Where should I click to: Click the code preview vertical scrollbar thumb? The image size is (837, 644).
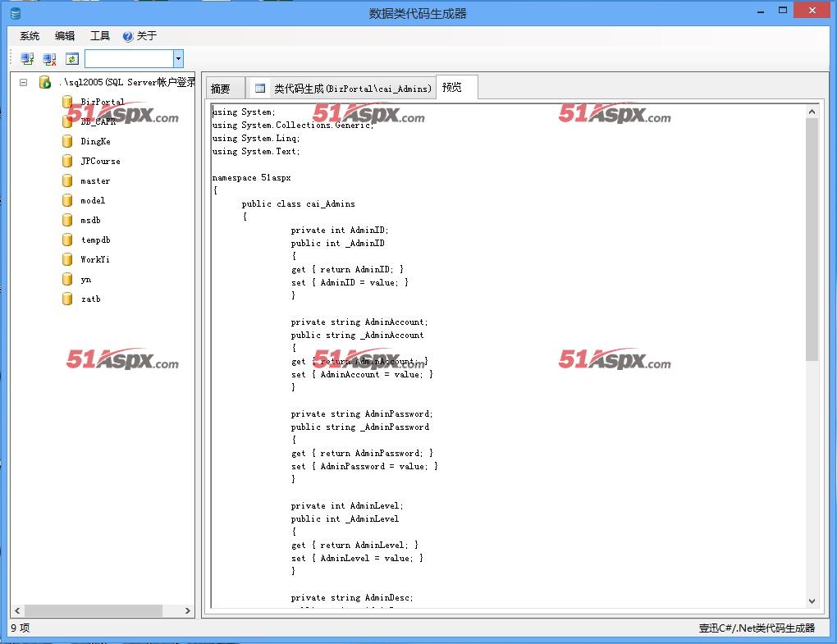click(812, 239)
